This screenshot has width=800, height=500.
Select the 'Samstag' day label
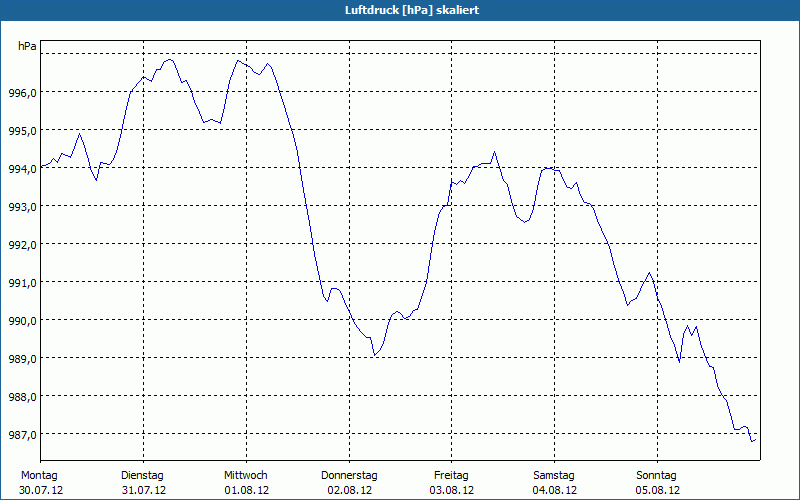554,476
